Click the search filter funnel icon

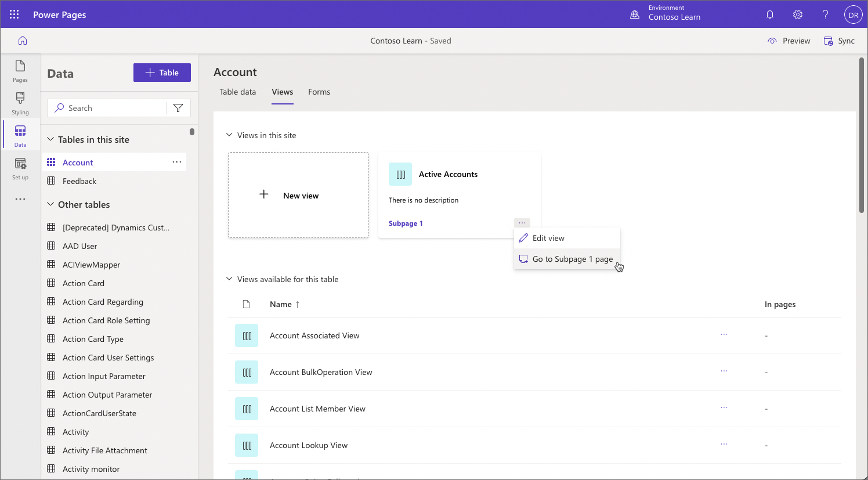178,108
